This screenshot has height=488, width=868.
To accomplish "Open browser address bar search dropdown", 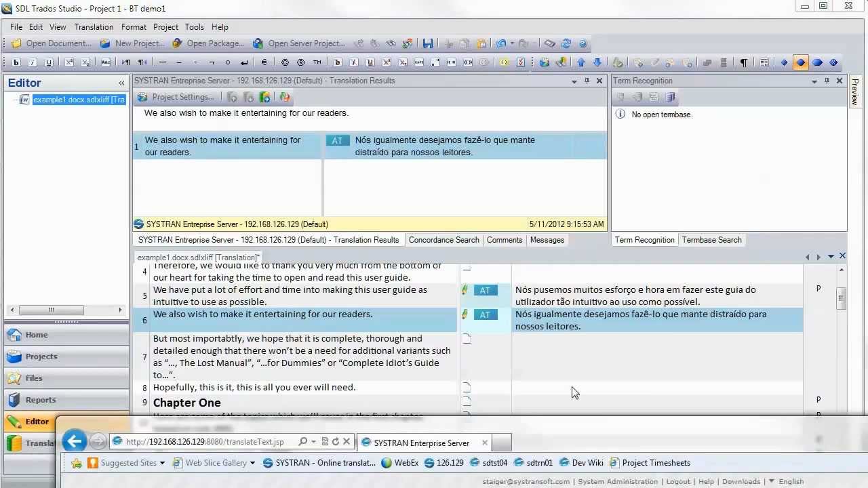I will coord(313,441).
